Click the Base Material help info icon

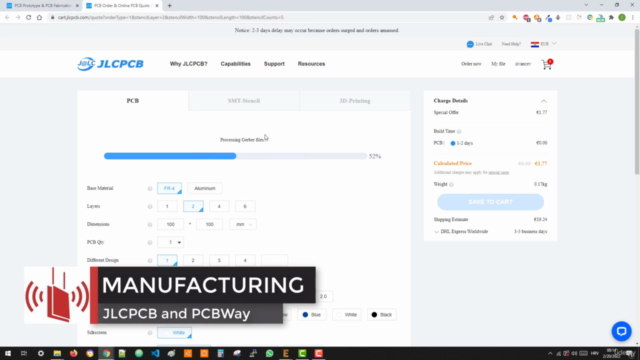tap(150, 189)
